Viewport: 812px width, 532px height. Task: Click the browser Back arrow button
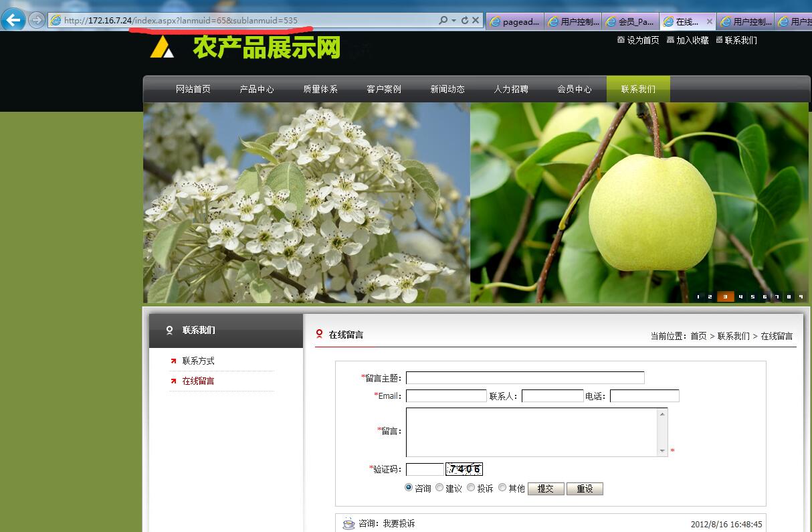click(13, 20)
